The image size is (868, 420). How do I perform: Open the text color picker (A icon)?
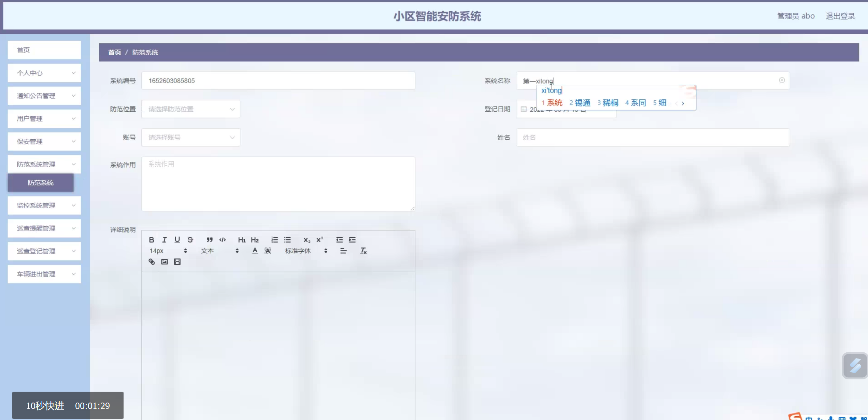(255, 251)
